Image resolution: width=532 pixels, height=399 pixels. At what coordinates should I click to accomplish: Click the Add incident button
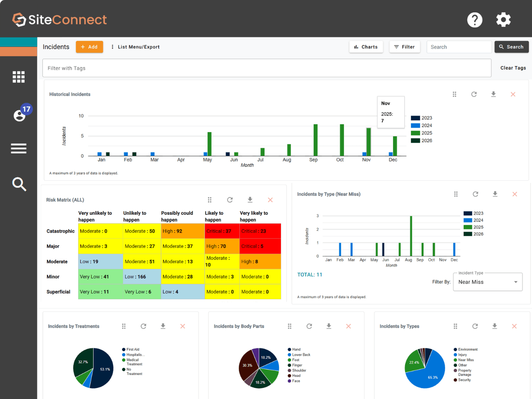(89, 47)
